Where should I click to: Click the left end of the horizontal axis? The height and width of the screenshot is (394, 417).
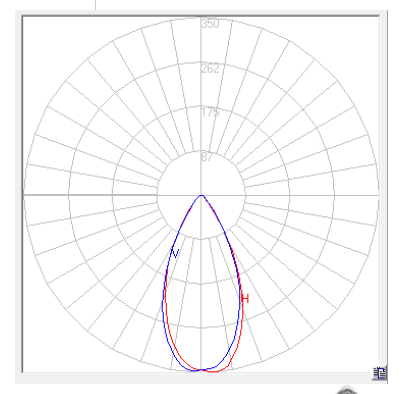pyautogui.click(x=25, y=195)
